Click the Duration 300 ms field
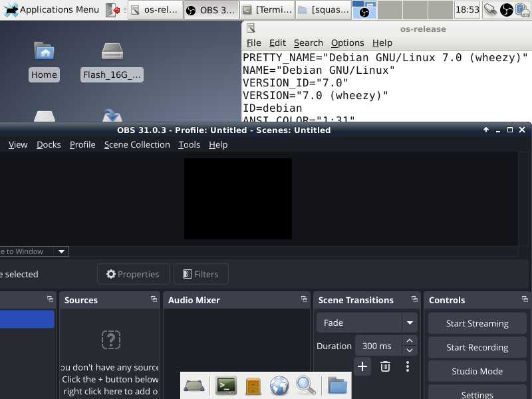Screen dimensions: 532x399 tap(378, 346)
